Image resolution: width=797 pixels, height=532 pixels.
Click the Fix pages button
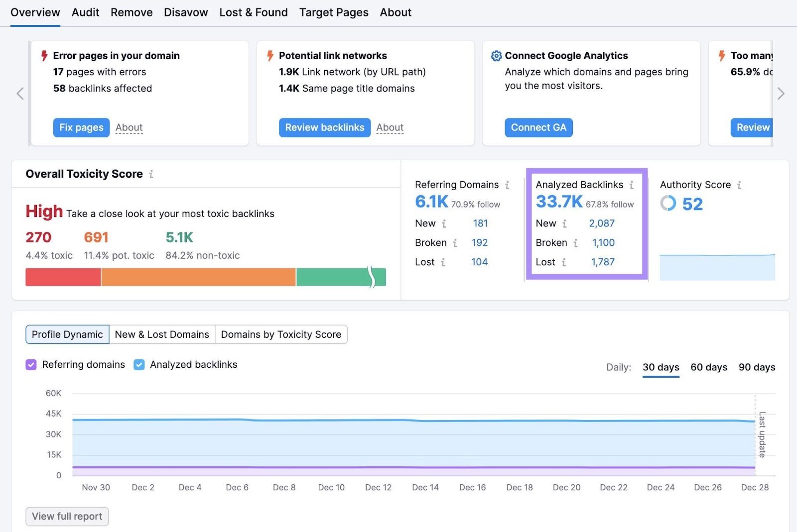tap(81, 127)
